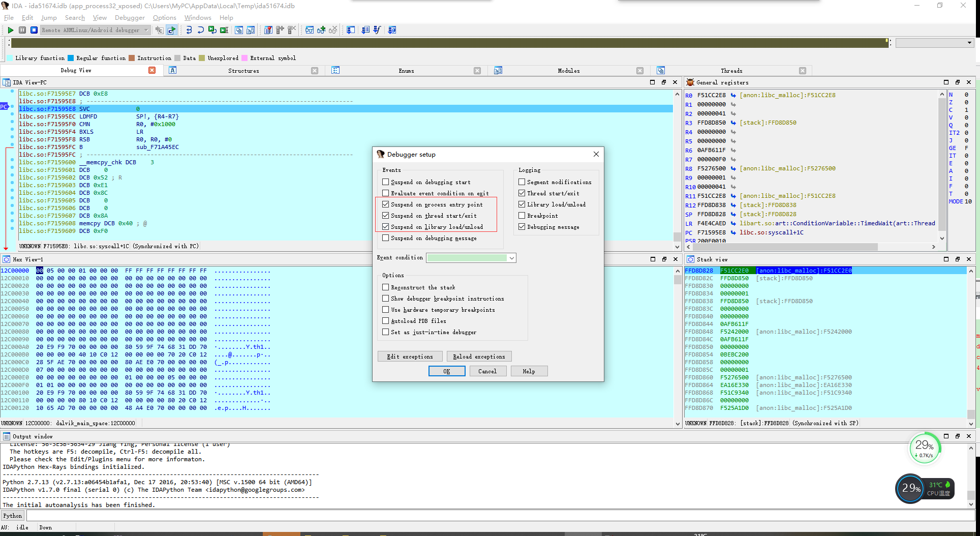Open the watch list glasses icon
Viewport: 980px width, 536px height.
coord(309,30)
